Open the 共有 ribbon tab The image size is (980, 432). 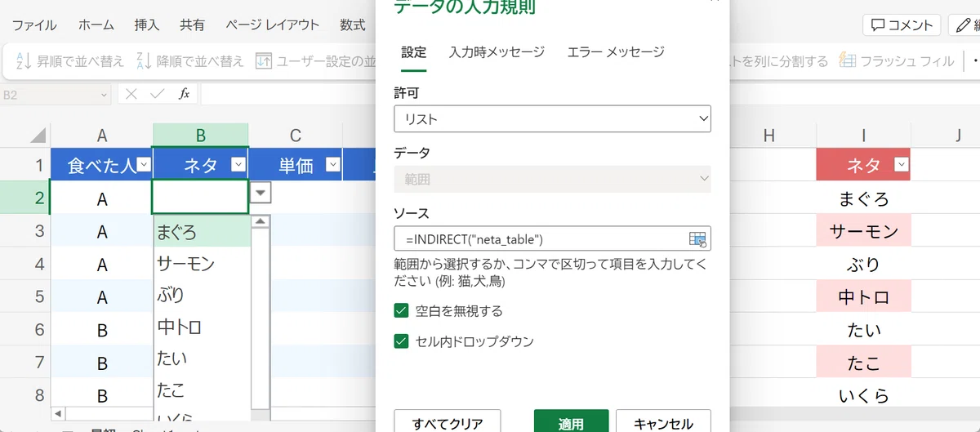pyautogui.click(x=193, y=24)
